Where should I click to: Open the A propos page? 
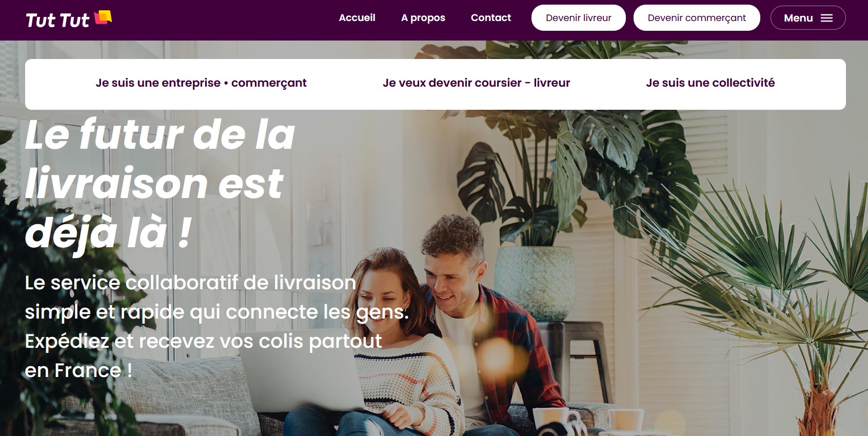point(423,18)
